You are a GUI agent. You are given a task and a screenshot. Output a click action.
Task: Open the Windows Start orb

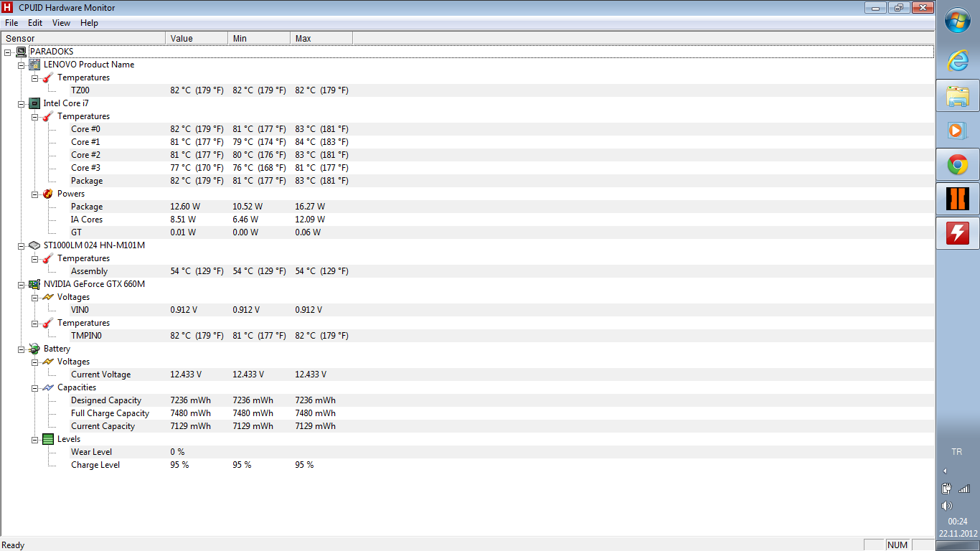point(958,20)
